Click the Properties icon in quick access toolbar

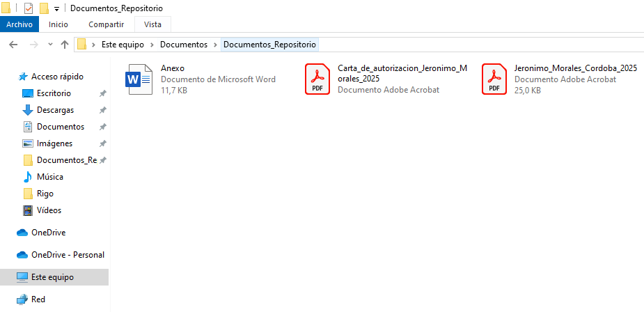click(29, 8)
